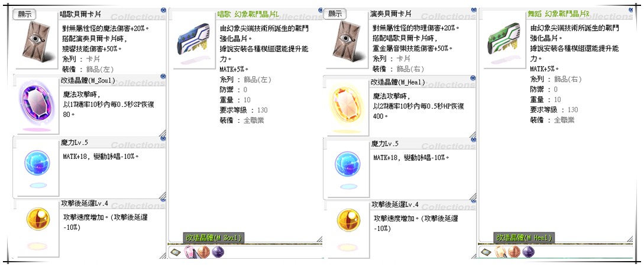Click the 顯示 button on 唱歌貝爾卡片
The height and width of the screenshot is (267, 644).
(x=24, y=14)
